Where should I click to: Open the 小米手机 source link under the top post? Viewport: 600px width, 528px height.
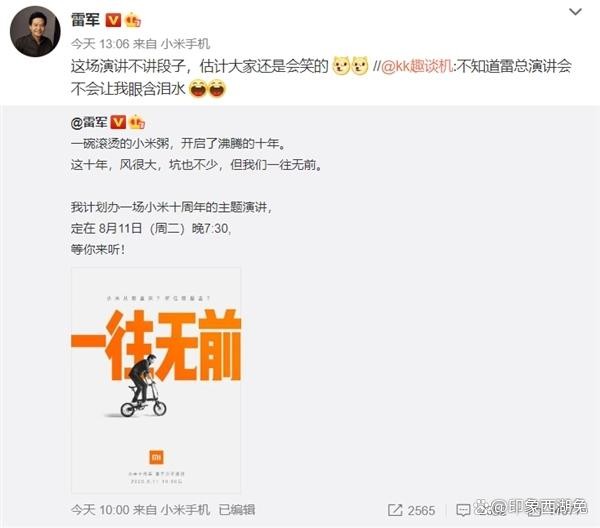[x=185, y=44]
